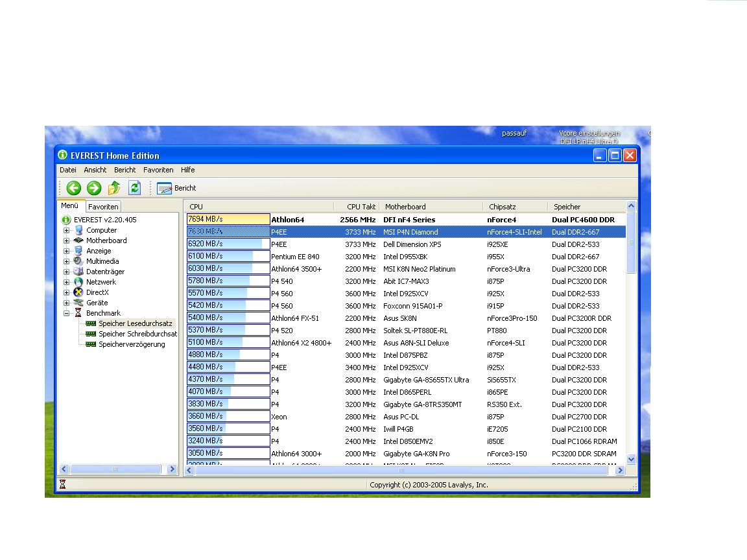Select the Anzeige monitor icon in the tree
The image size is (747, 560).
click(78, 251)
